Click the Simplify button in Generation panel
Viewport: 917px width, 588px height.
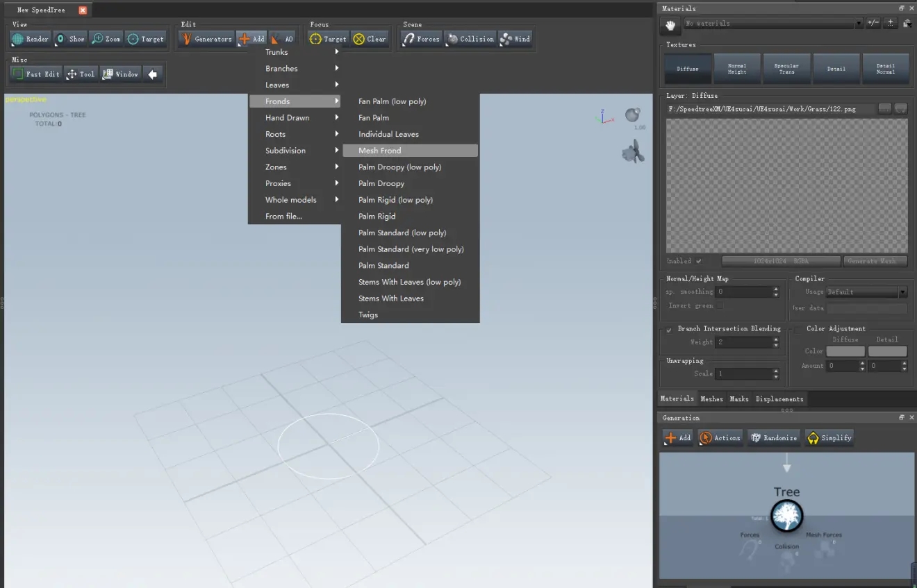click(x=829, y=437)
